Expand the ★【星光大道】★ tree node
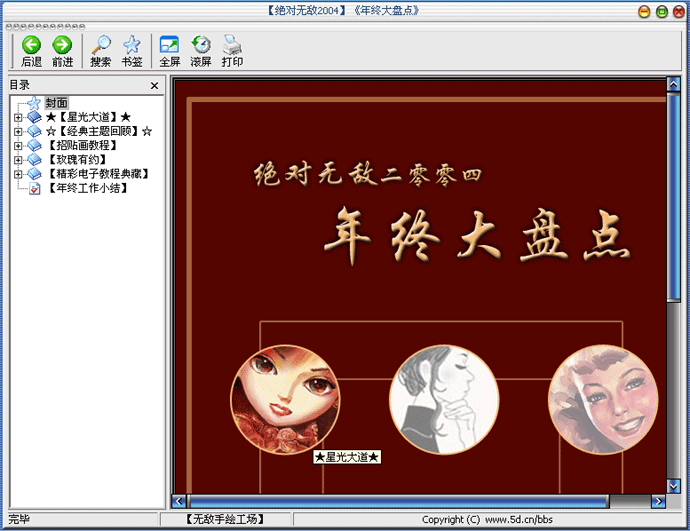Viewport: 690px width, 531px height. [x=18, y=117]
